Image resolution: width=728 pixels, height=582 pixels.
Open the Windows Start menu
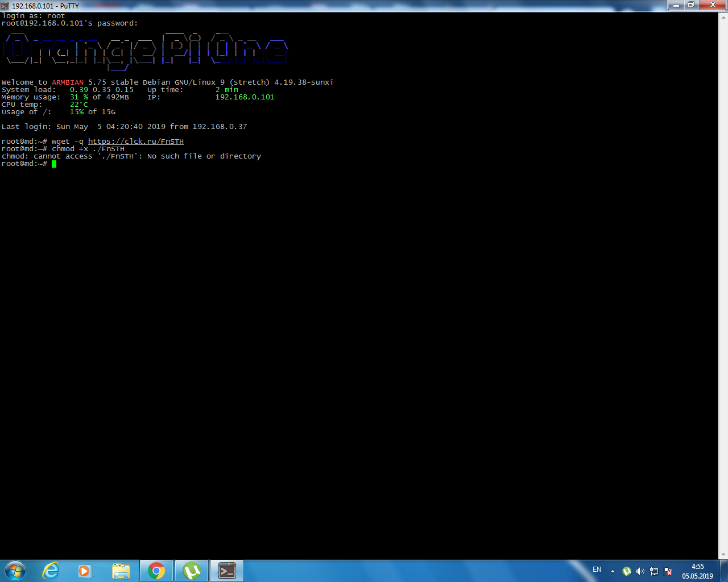tap(15, 571)
